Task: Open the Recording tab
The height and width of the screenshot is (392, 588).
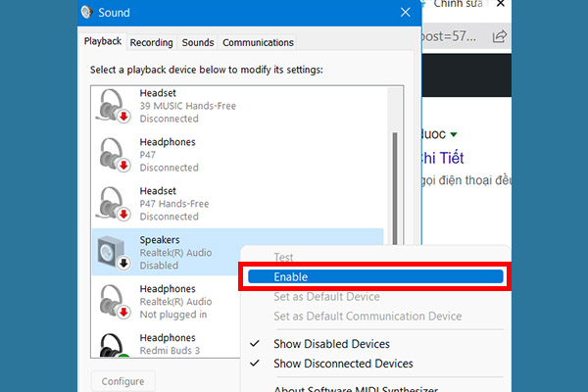Action: (x=152, y=43)
